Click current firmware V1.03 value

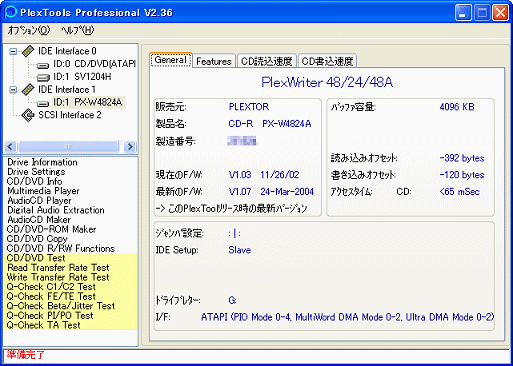pos(240,175)
